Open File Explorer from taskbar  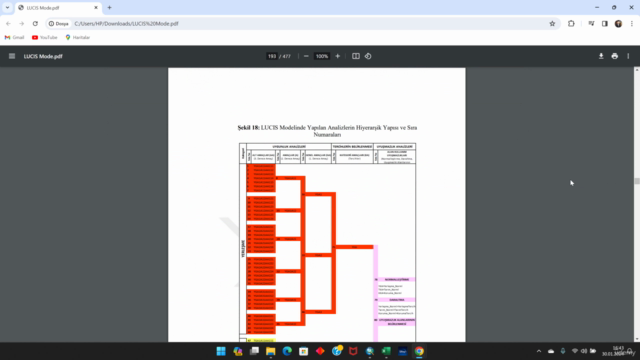271,351
